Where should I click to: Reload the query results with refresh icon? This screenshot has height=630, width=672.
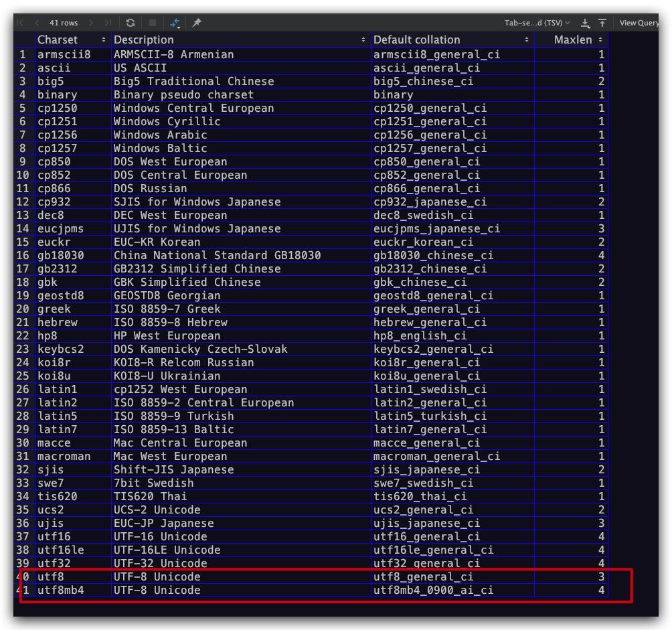pos(131,23)
